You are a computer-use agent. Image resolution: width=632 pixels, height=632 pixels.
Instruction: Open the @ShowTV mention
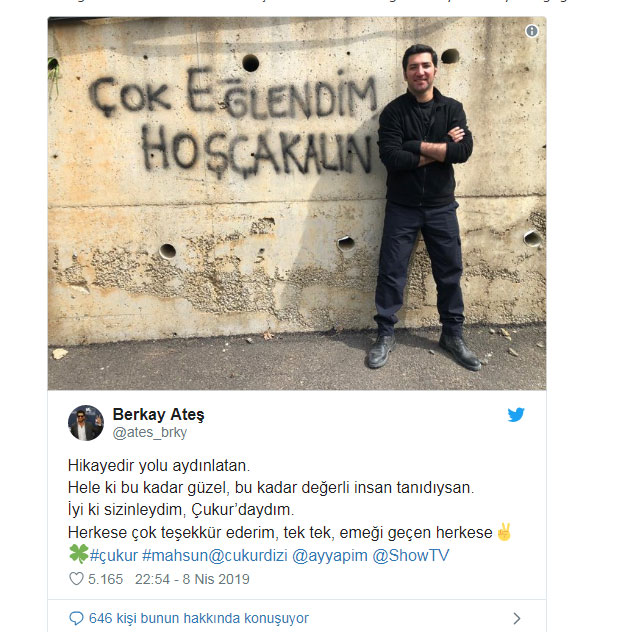click(410, 555)
